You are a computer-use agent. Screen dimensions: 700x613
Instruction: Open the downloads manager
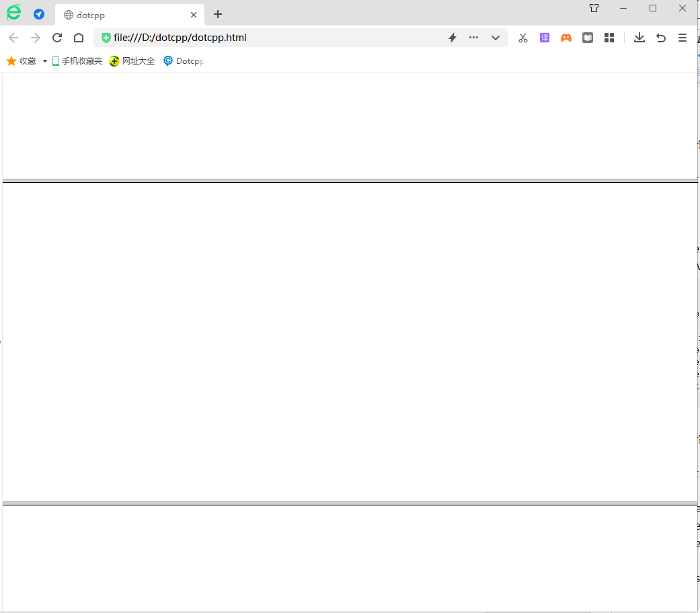(x=639, y=38)
